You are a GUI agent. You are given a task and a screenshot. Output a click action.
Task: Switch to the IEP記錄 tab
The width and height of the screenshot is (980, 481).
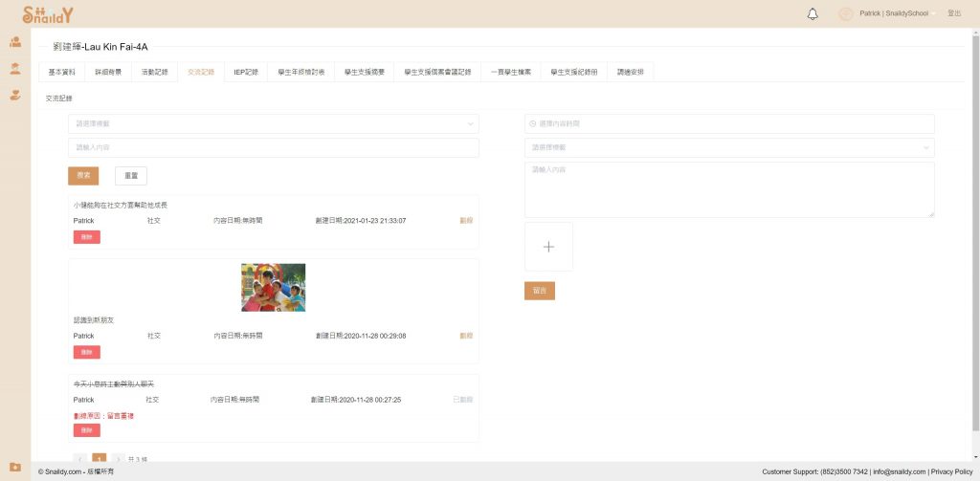pyautogui.click(x=246, y=72)
